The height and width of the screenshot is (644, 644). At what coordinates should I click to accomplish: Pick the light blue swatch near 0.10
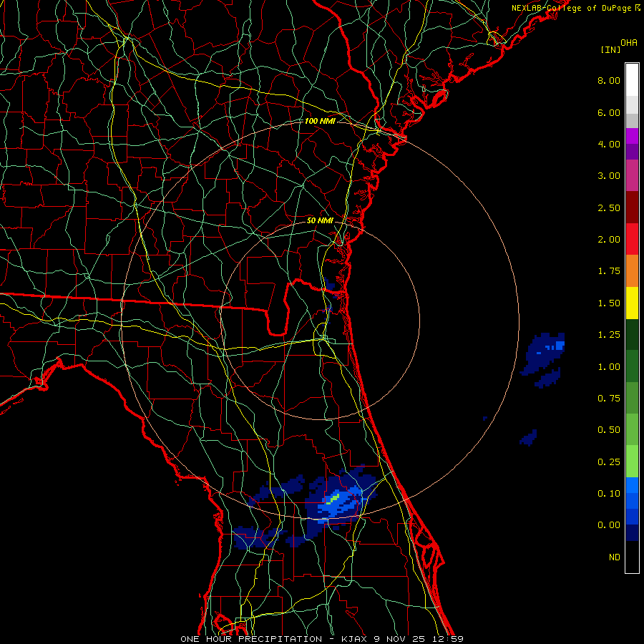[632, 485]
